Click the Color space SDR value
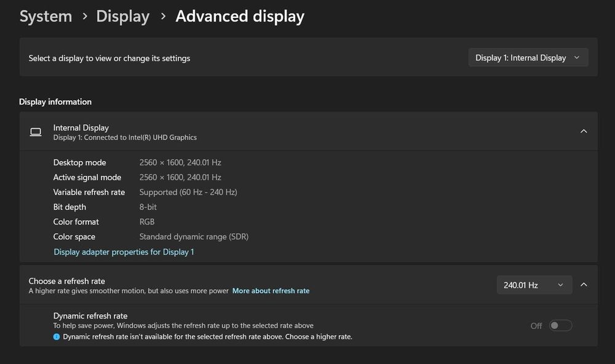Image resolution: width=615 pixels, height=364 pixels. click(x=194, y=237)
